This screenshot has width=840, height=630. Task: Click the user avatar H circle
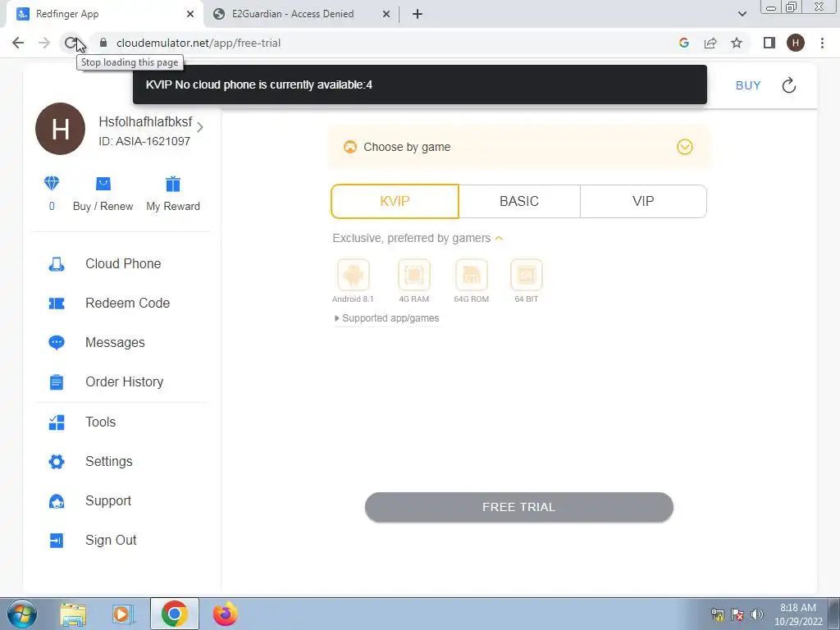click(60, 129)
